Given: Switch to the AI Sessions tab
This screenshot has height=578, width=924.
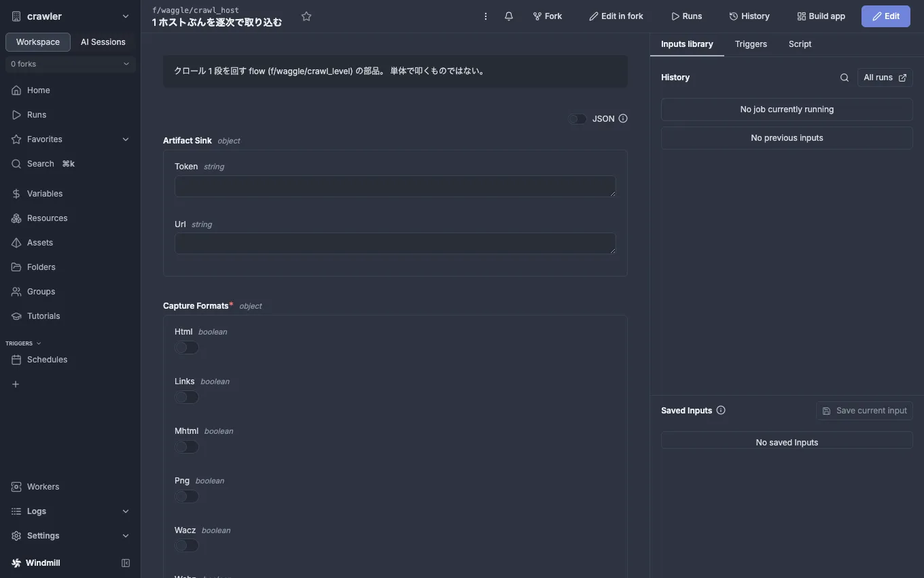Looking at the screenshot, I should [103, 42].
